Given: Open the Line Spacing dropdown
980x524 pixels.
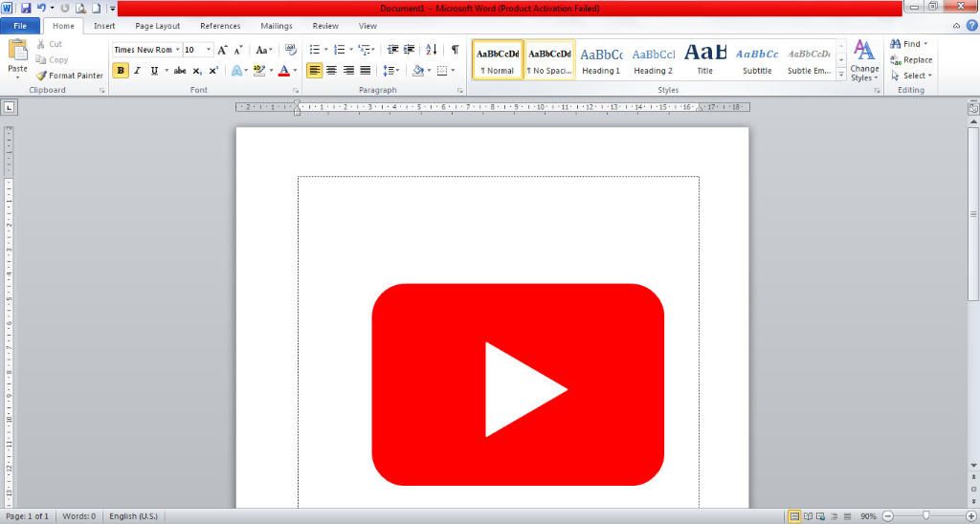Looking at the screenshot, I should [x=391, y=71].
